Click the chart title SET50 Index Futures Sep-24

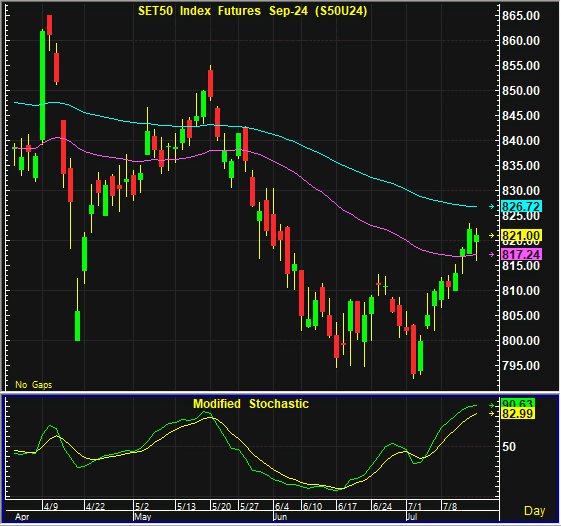coord(253,11)
